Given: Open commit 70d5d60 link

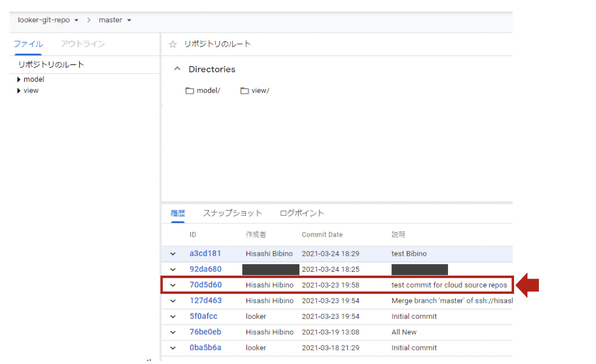Looking at the screenshot, I should [206, 285].
